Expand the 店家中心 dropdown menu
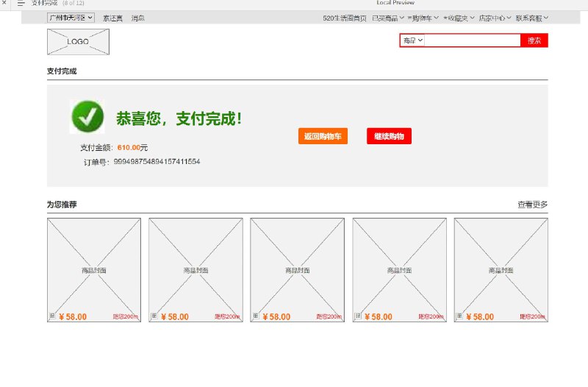Screen dimensions: 588x387 pyautogui.click(x=495, y=18)
